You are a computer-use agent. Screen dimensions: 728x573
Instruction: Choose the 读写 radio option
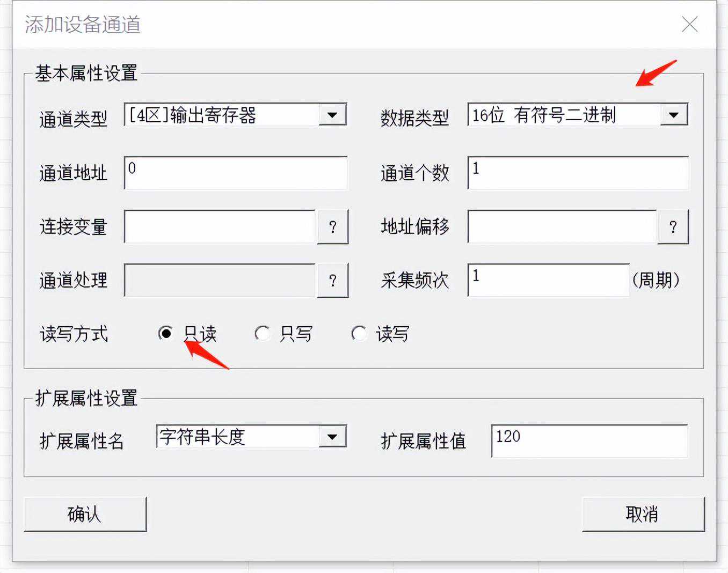(359, 333)
